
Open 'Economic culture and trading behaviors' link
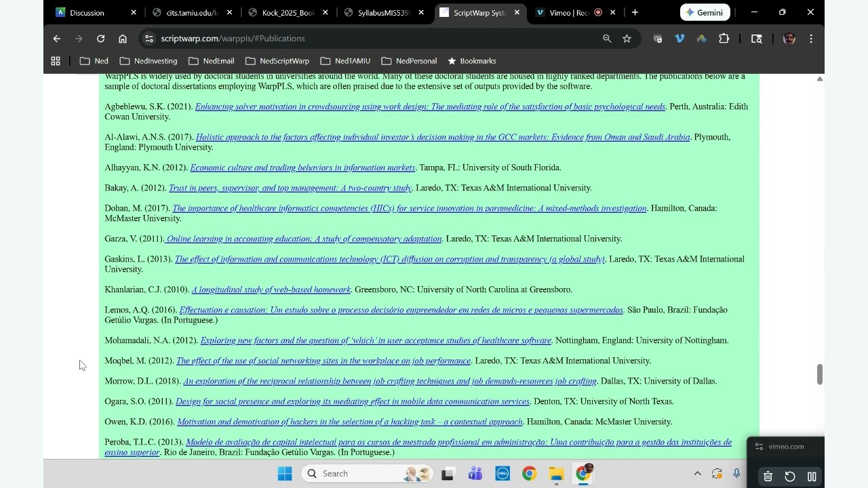coord(302,168)
